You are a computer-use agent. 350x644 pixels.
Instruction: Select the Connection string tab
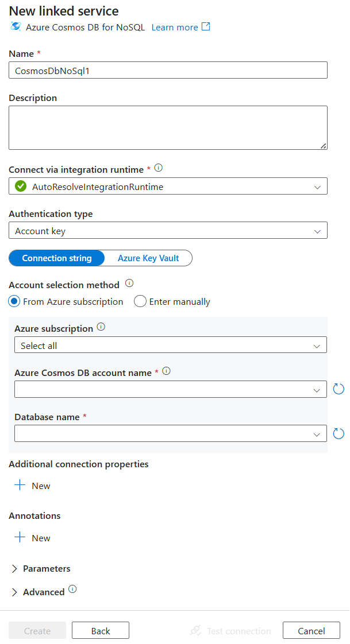[x=56, y=258]
